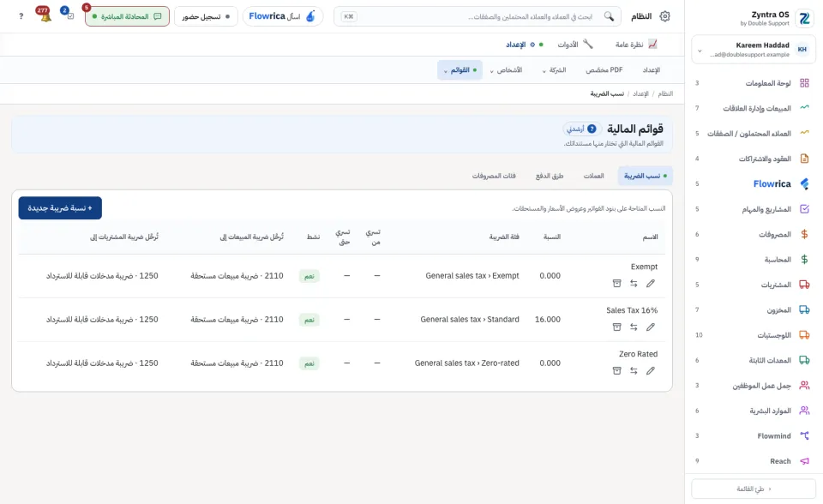Edit the Sales Tax 16% rate

651,327
